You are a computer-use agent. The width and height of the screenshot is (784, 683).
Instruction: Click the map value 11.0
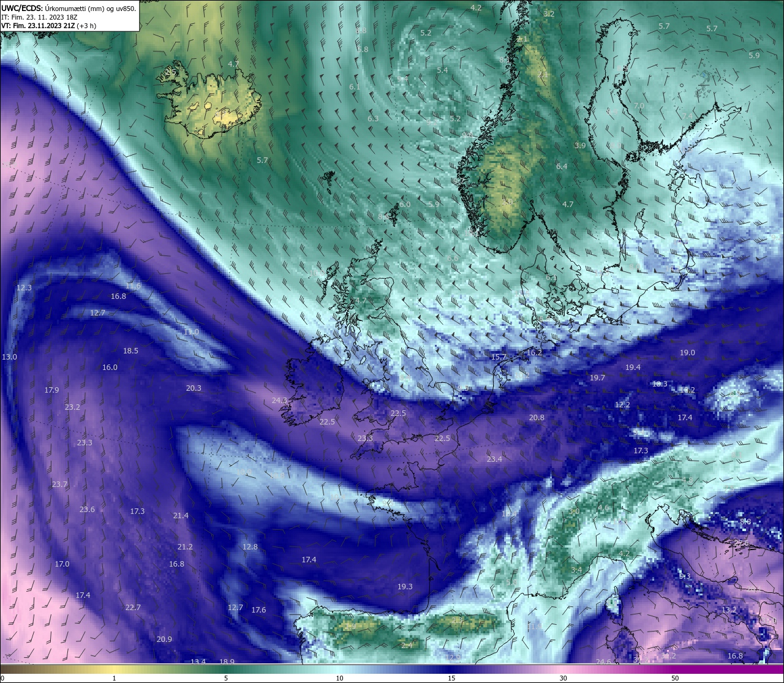(192, 331)
